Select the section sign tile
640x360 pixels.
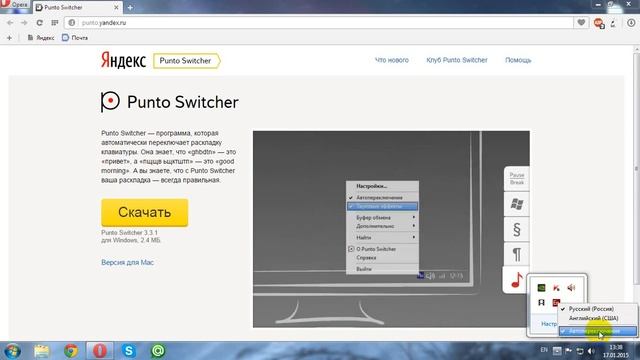tap(517, 229)
